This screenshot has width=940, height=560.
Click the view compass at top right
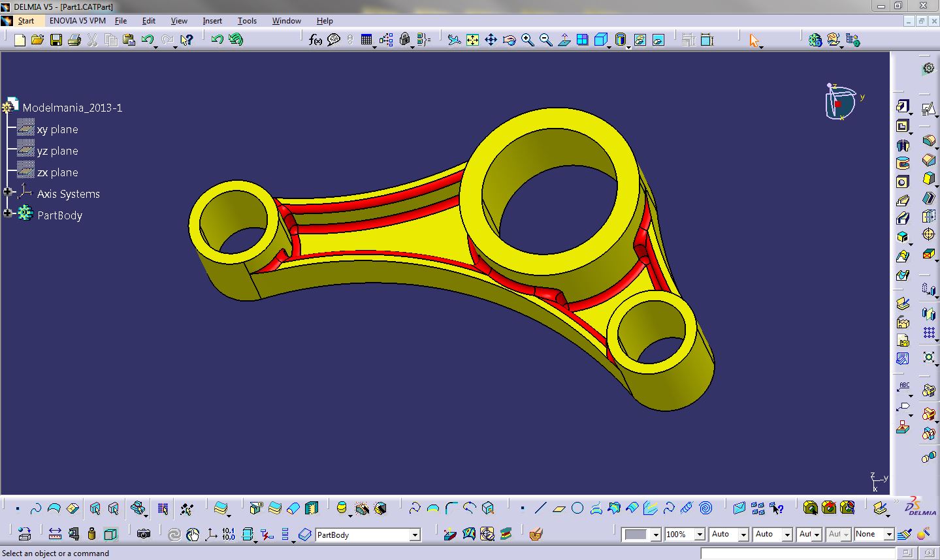click(841, 102)
